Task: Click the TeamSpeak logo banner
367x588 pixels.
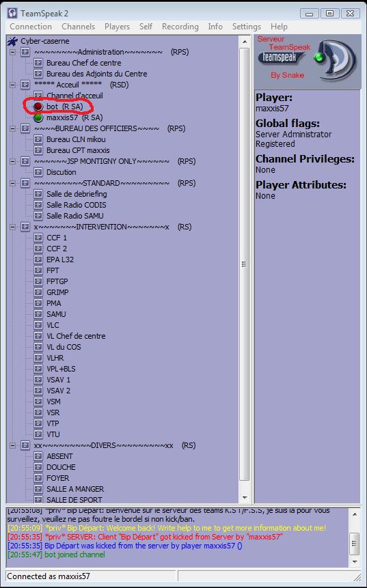Action: click(x=307, y=61)
